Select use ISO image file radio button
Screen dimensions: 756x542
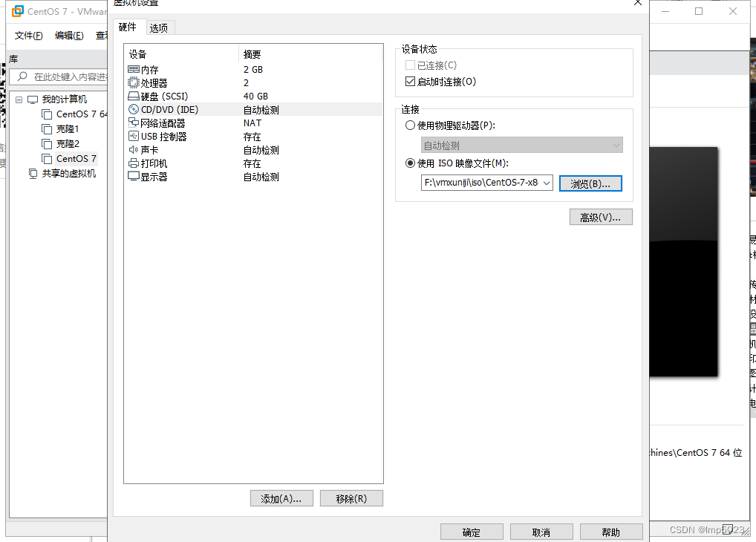coord(410,163)
